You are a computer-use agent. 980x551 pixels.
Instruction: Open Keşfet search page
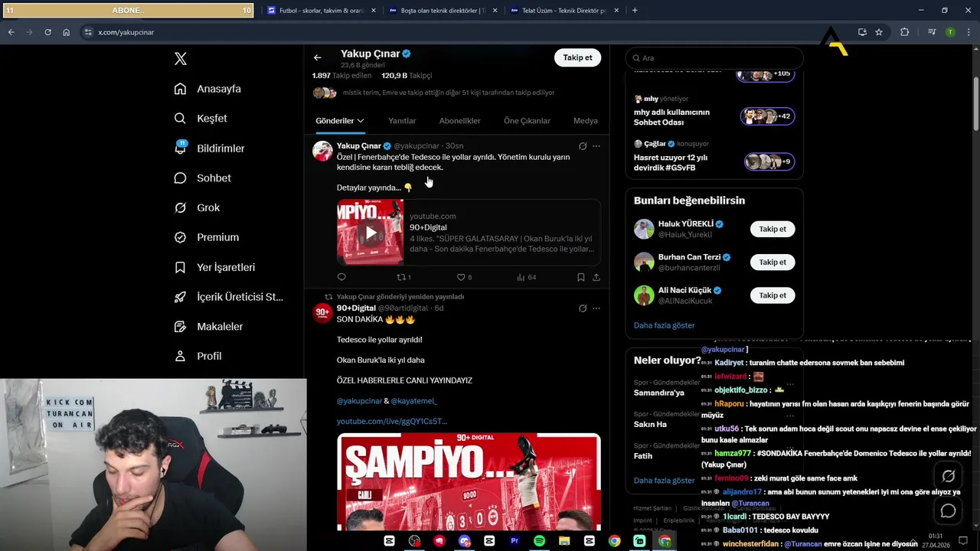point(201,119)
